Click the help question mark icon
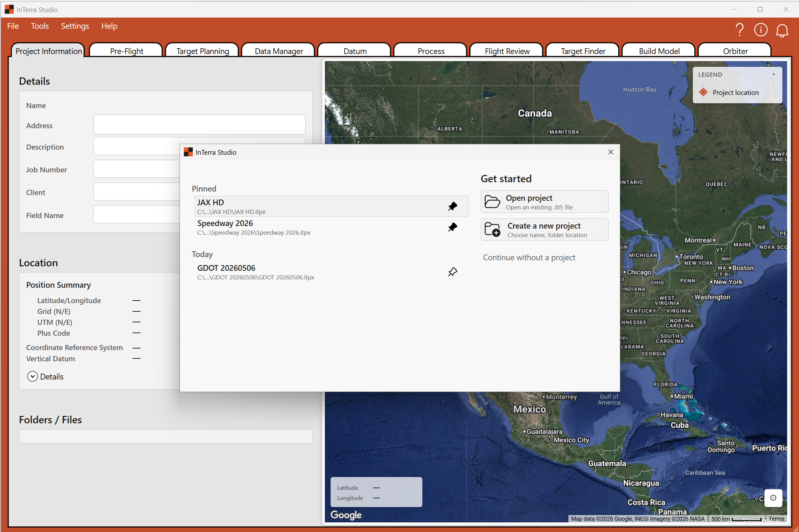This screenshot has height=532, width=799. pyautogui.click(x=740, y=30)
